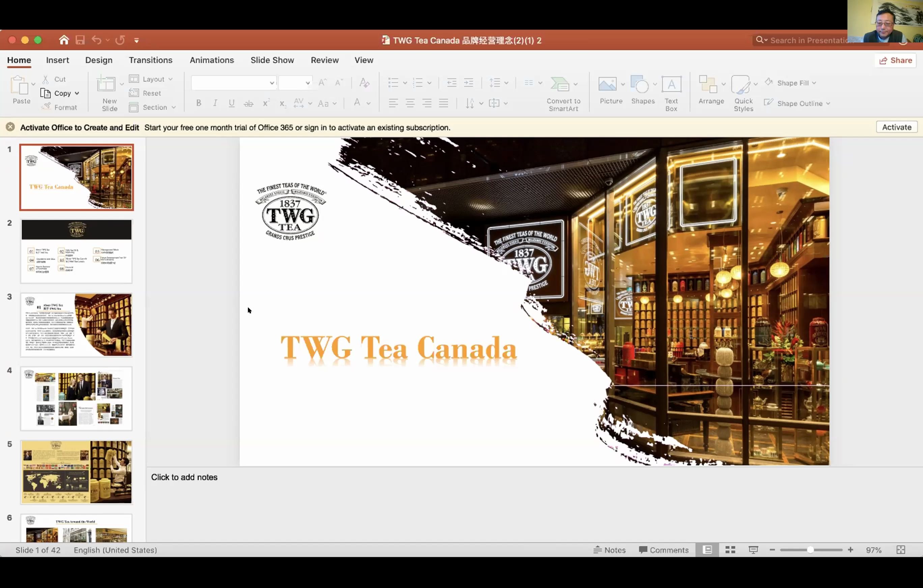Toggle Underline formatting

(231, 103)
